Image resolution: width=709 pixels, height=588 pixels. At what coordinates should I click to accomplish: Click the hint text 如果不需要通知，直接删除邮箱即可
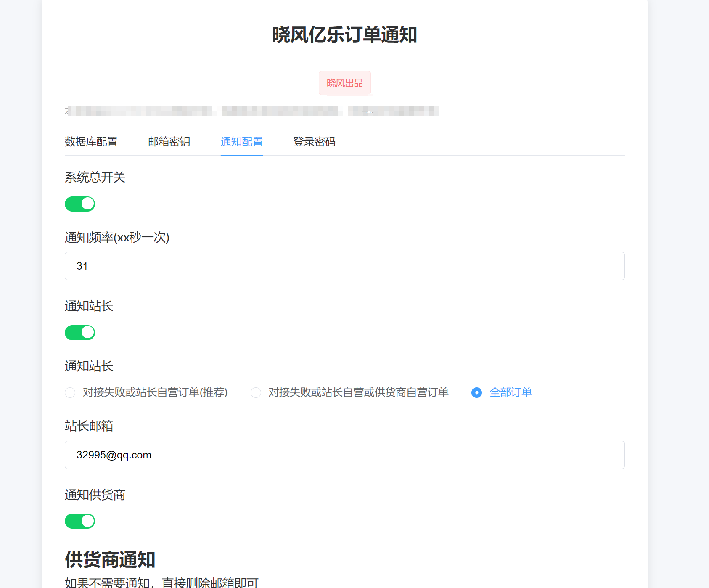[161, 583]
